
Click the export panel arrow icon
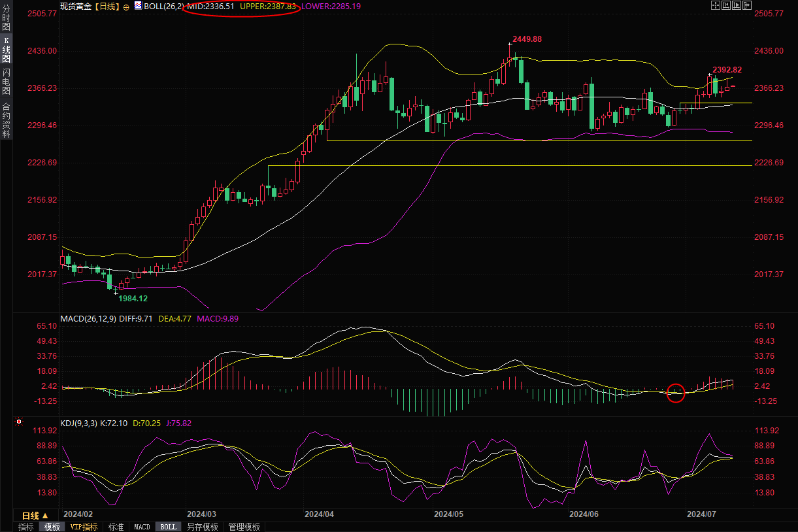(x=747, y=5)
